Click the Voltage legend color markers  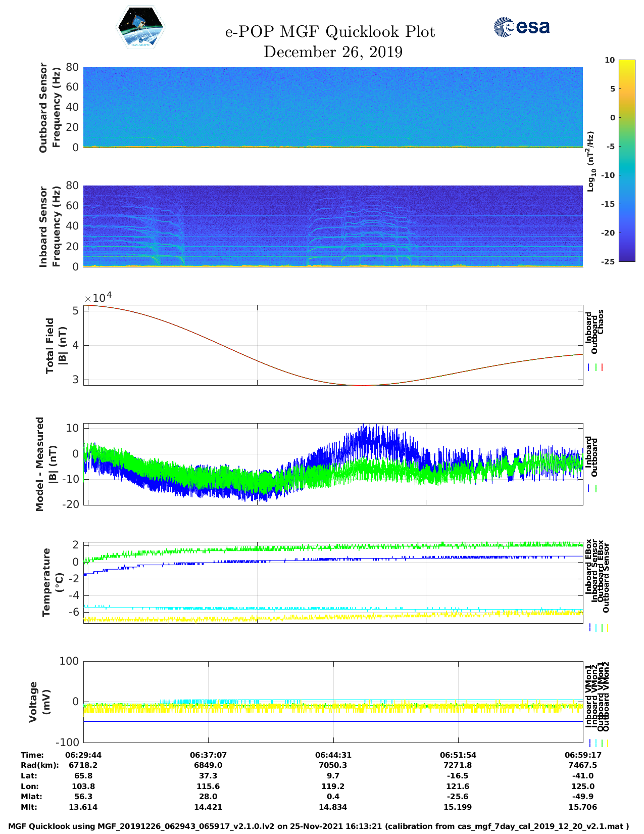[x=599, y=743]
